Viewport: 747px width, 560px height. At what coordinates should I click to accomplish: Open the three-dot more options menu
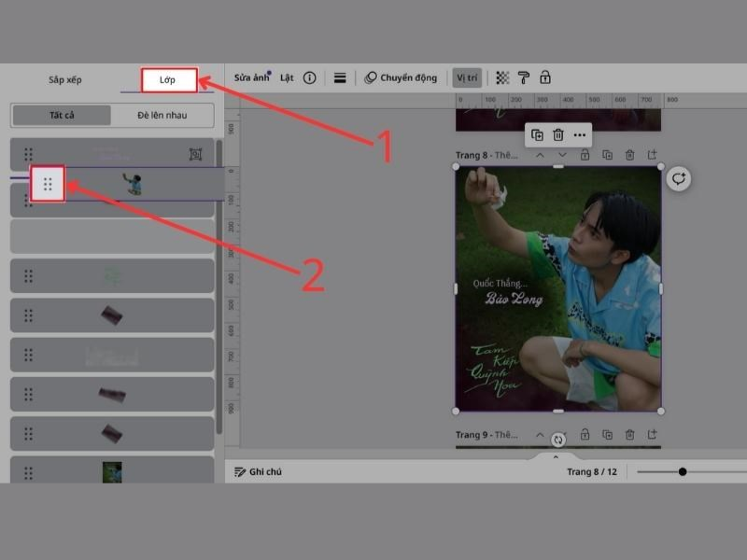pos(579,134)
